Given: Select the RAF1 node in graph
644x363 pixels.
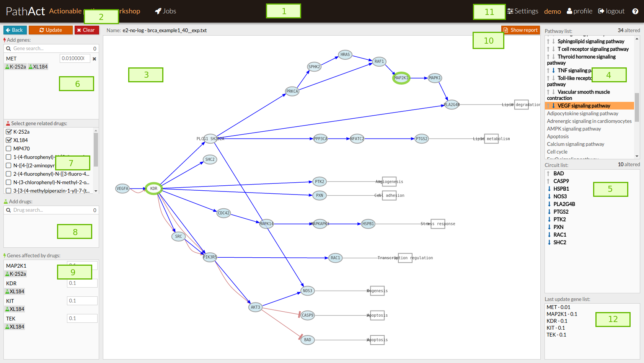Looking at the screenshot, I should pos(379,61).
